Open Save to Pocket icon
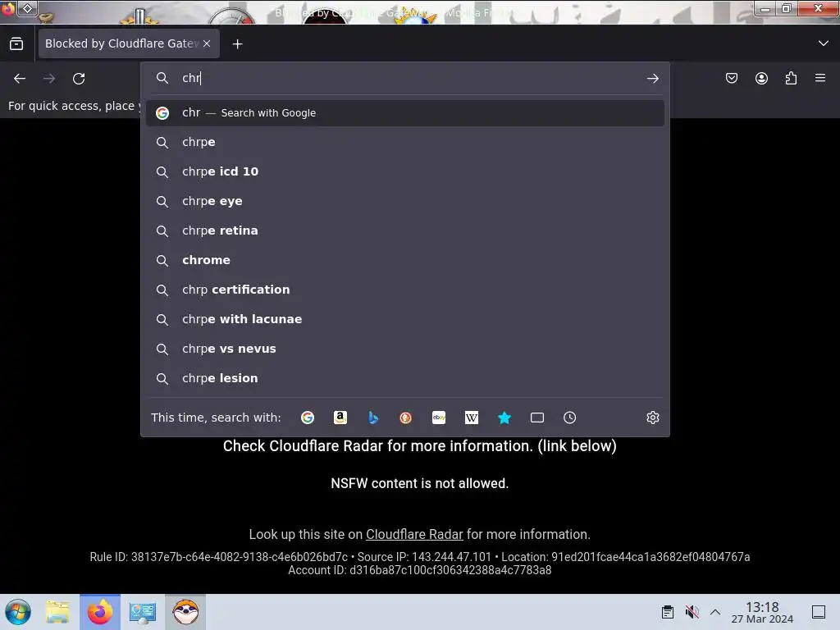This screenshot has height=630, width=840. 731,78
